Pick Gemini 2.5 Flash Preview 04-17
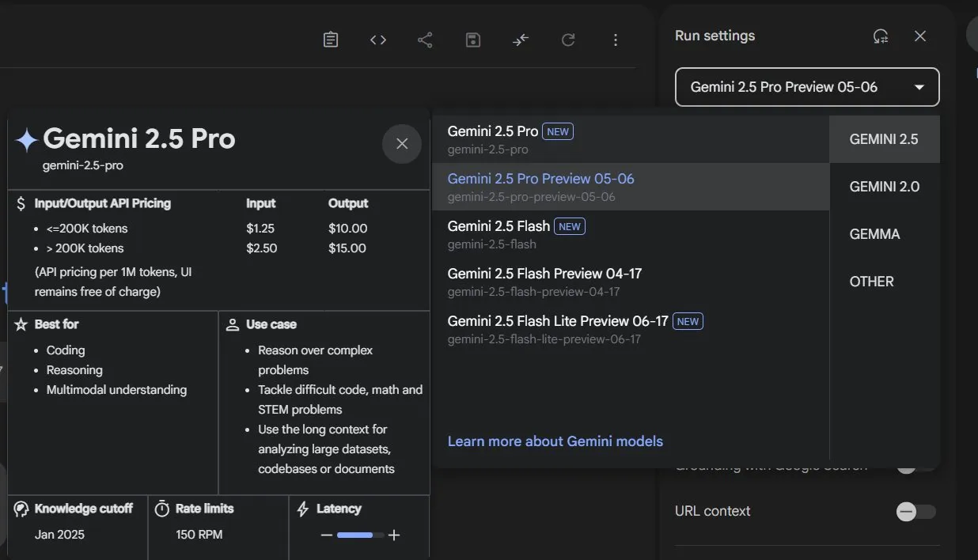The image size is (978, 560). click(631, 282)
